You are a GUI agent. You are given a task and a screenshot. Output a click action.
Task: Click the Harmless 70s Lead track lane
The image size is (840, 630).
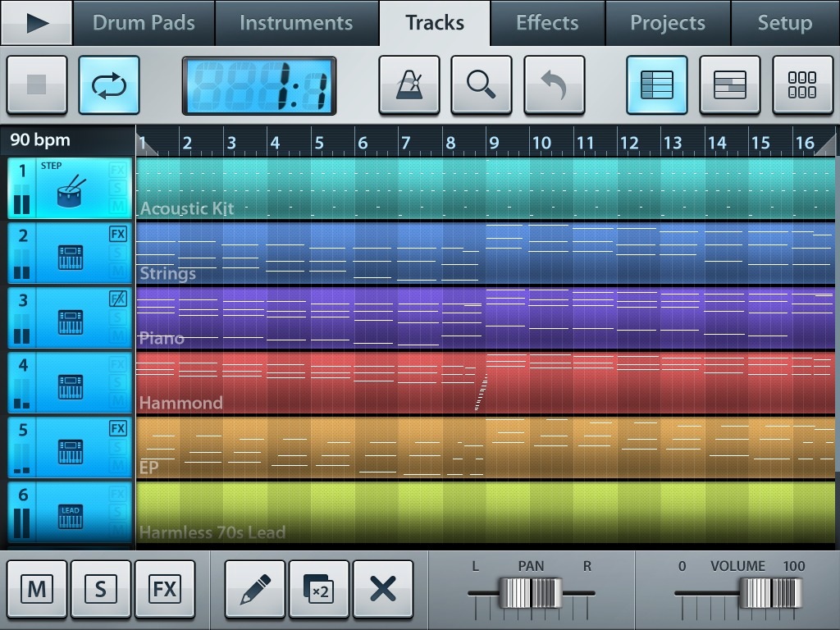pos(486,513)
